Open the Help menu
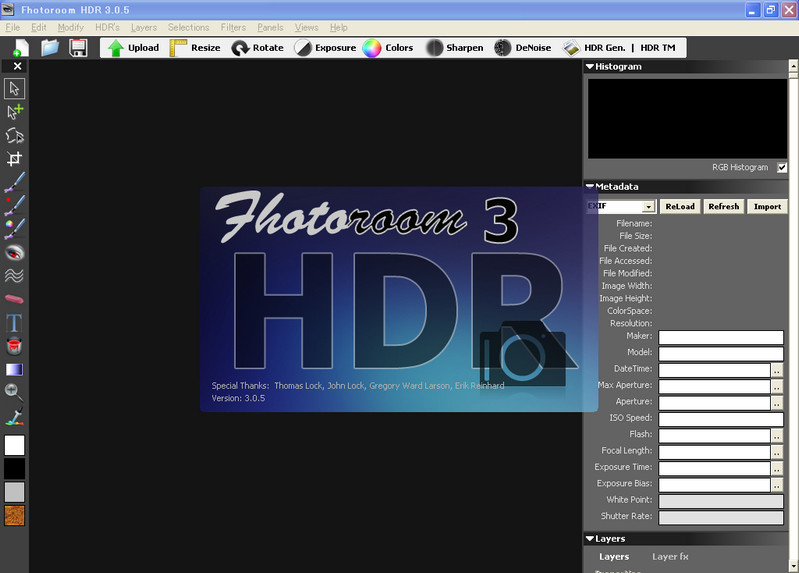Screen dimensions: 799x573 pyautogui.click(x=338, y=28)
